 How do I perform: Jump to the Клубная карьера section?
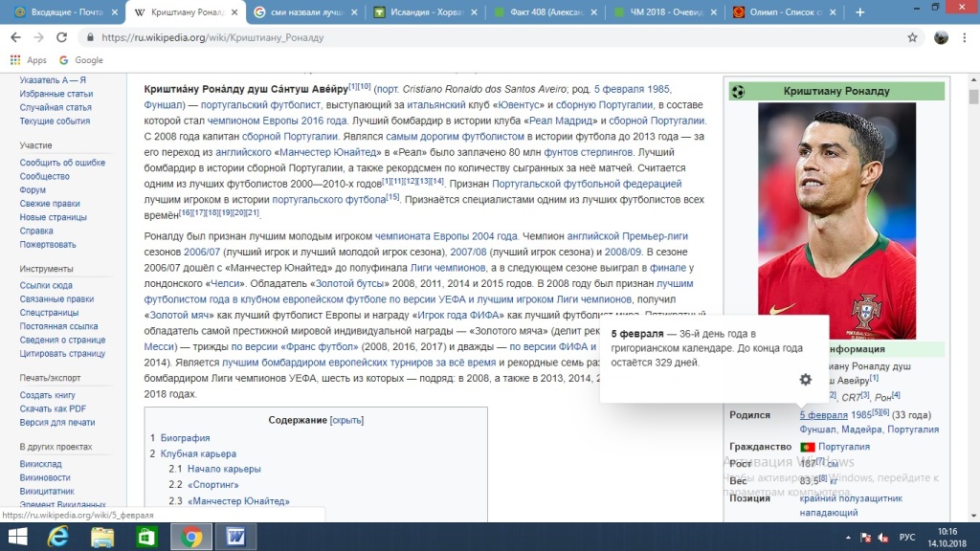pos(198,453)
